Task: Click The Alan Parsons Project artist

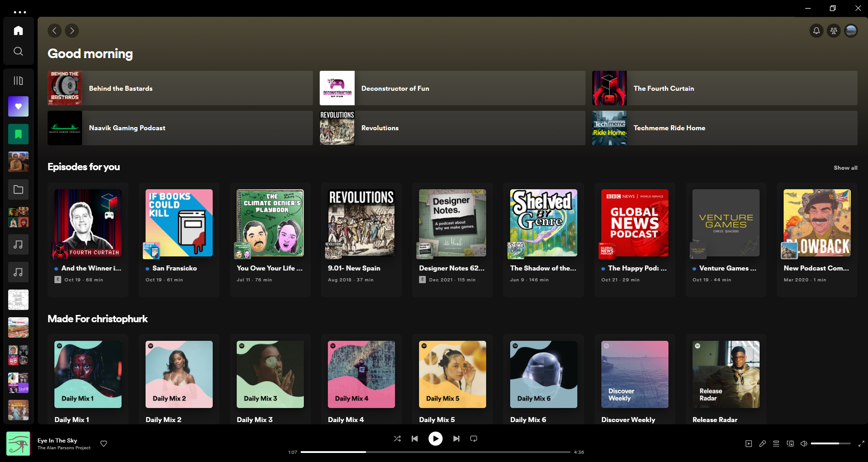Action: tap(64, 448)
